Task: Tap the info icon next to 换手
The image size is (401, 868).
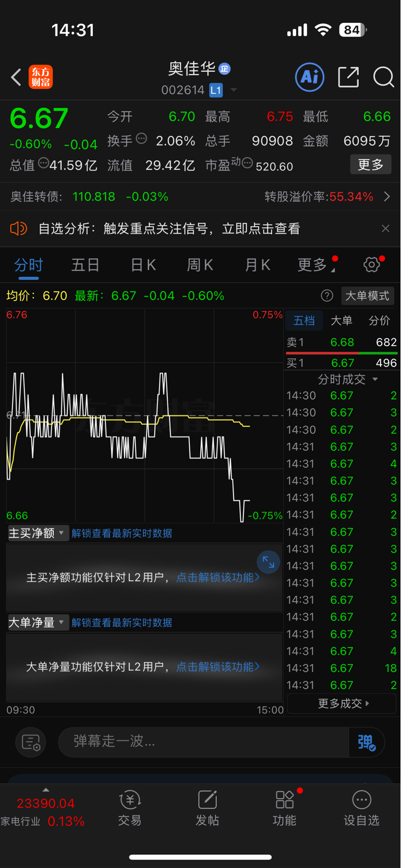Action: pyautogui.click(x=141, y=139)
